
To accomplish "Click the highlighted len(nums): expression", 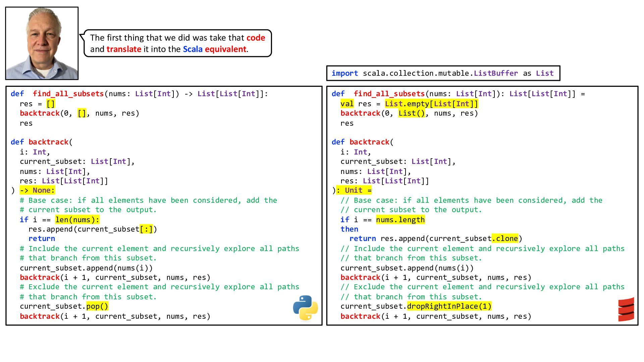I will [77, 220].
